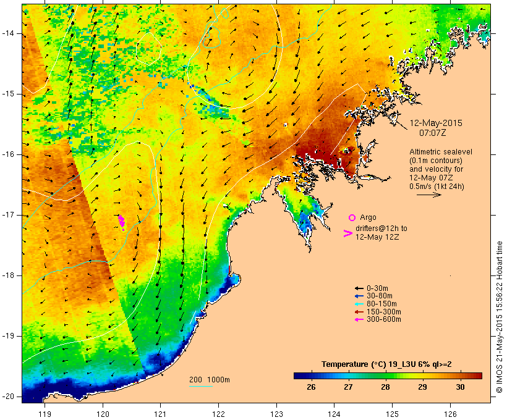This screenshot has width=507, height=420.
Task: Click the 200 1000m isobath label
Action: coord(210,380)
